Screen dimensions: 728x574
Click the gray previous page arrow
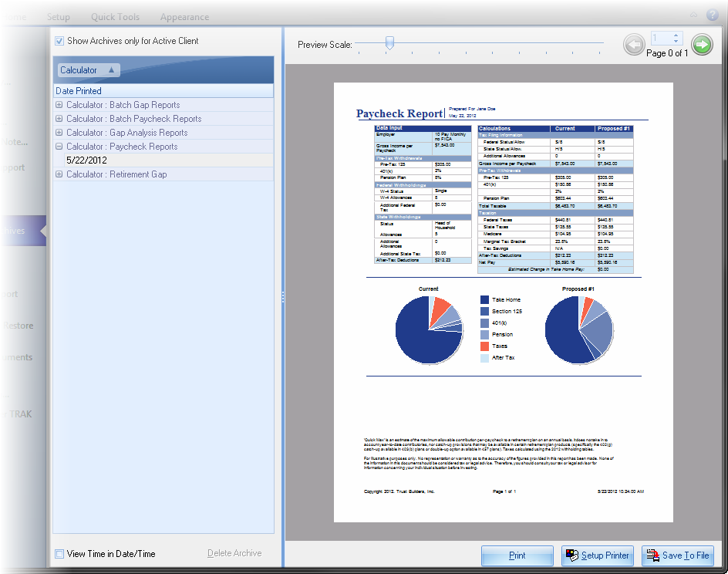click(634, 45)
